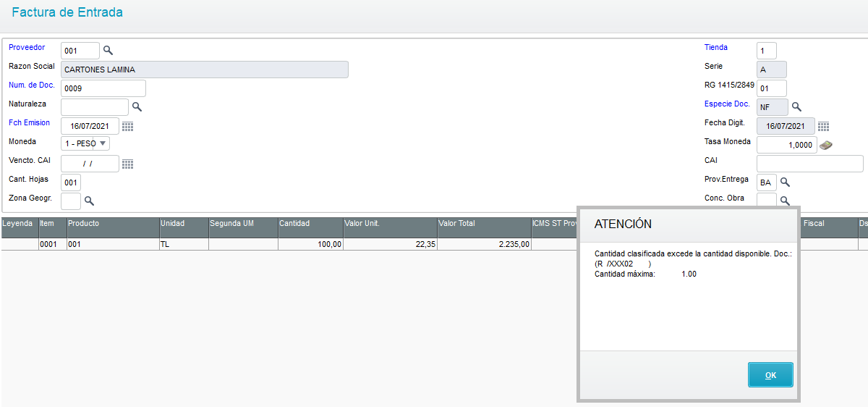
Task: Open Fch Emision calendar picker
Action: pos(127,127)
